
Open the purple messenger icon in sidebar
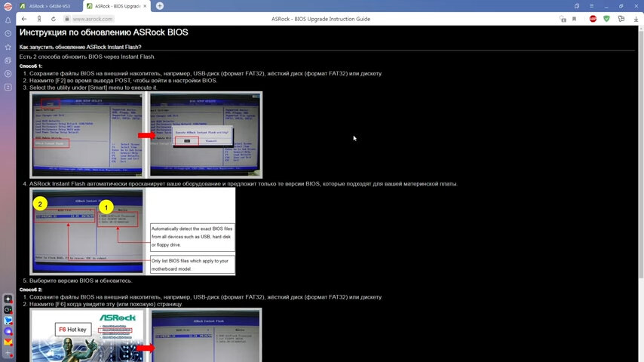(8, 331)
